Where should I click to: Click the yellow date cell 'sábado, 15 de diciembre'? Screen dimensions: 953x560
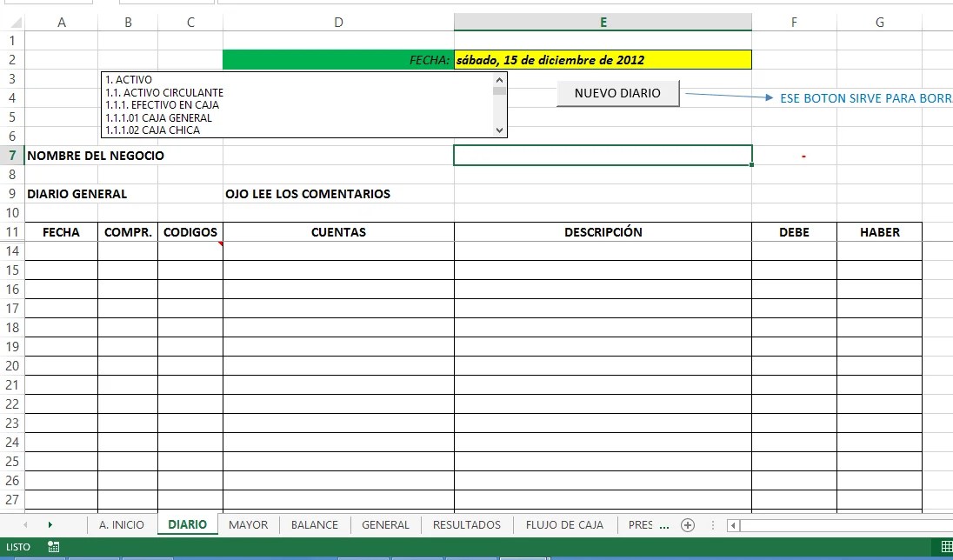pyautogui.click(x=603, y=60)
